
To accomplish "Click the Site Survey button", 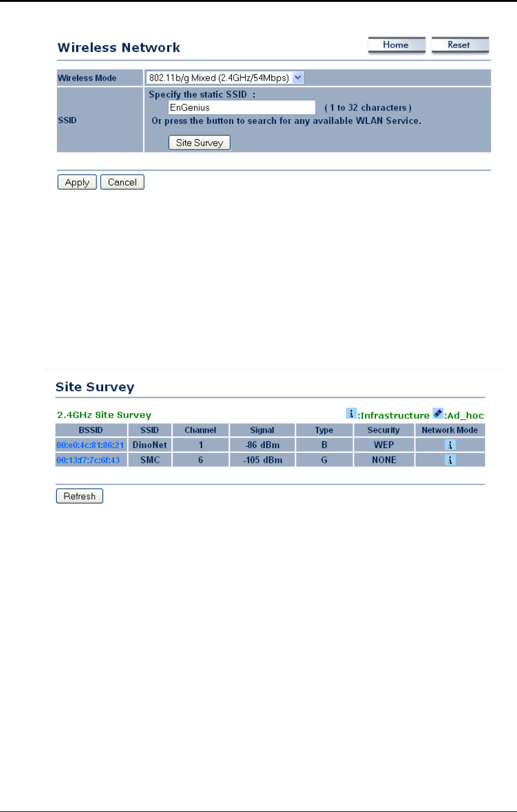I will pos(200,143).
